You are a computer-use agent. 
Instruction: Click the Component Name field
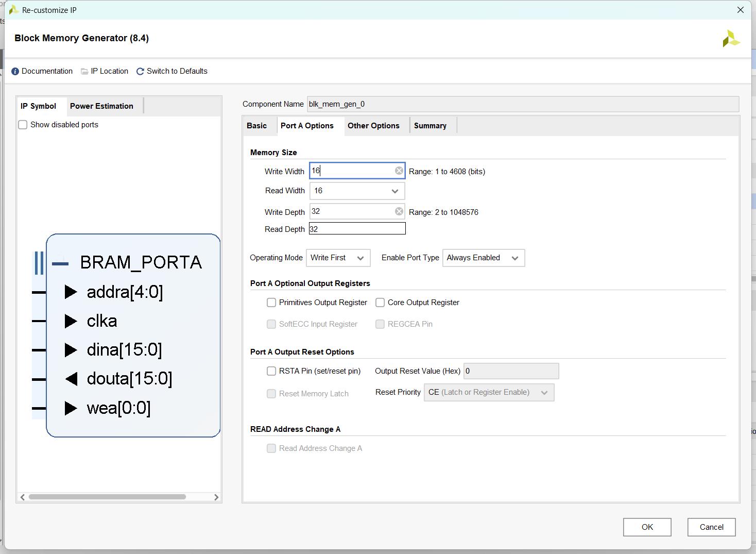(x=523, y=104)
